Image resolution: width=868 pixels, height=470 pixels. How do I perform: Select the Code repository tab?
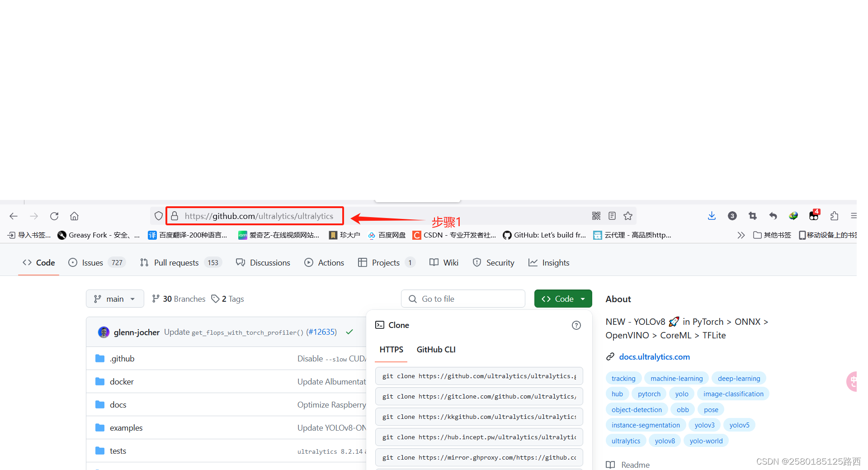tap(39, 263)
